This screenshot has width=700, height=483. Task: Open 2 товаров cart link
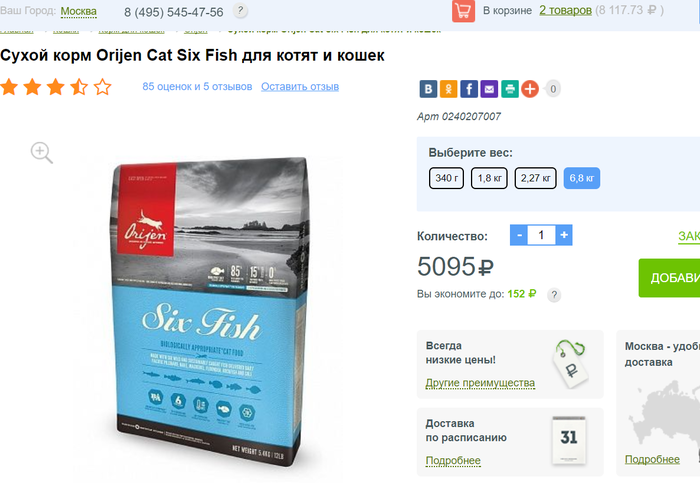(565, 10)
